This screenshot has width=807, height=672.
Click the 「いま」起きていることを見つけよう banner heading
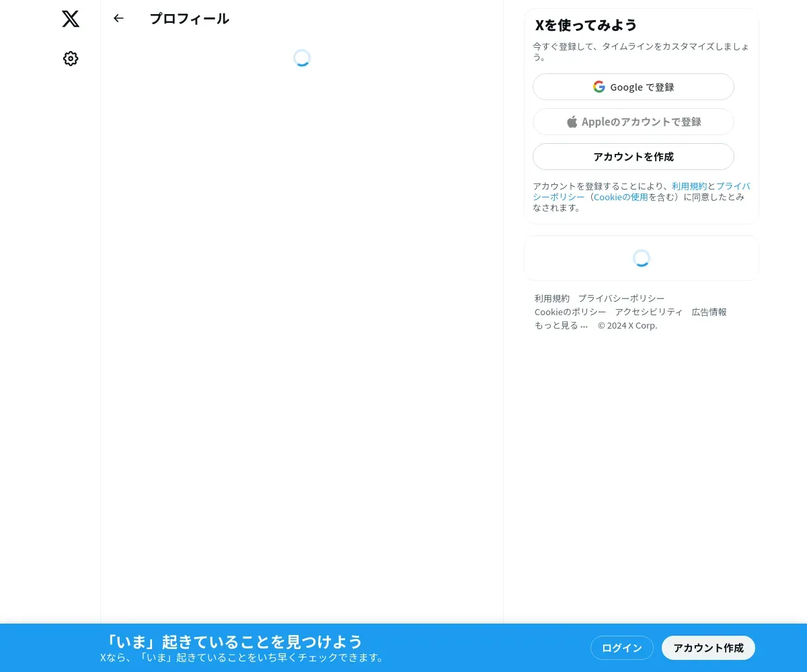click(x=234, y=641)
